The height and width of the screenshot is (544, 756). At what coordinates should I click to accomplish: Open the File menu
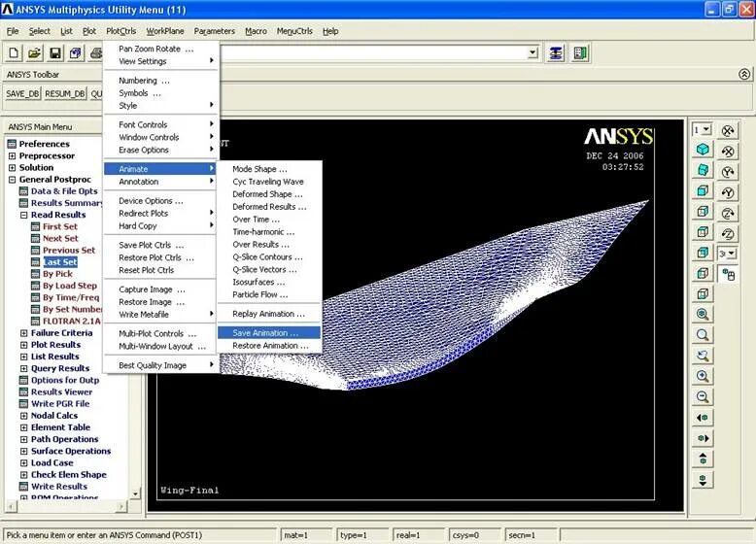13,31
